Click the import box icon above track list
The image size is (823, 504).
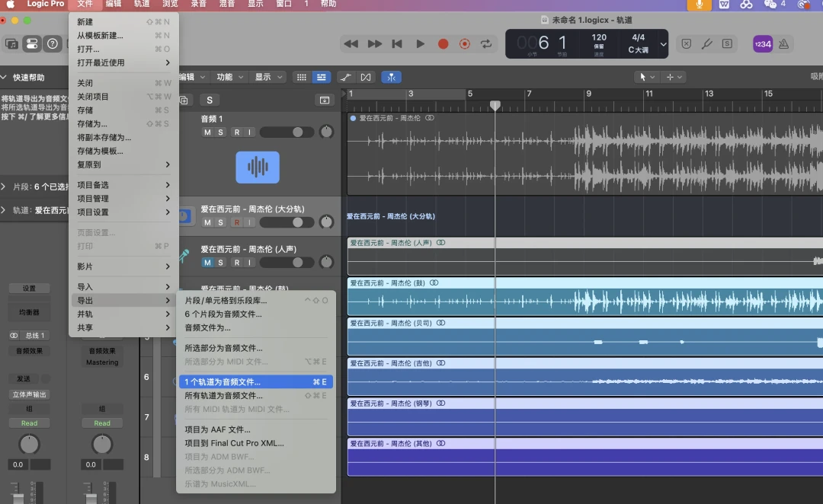(x=325, y=100)
